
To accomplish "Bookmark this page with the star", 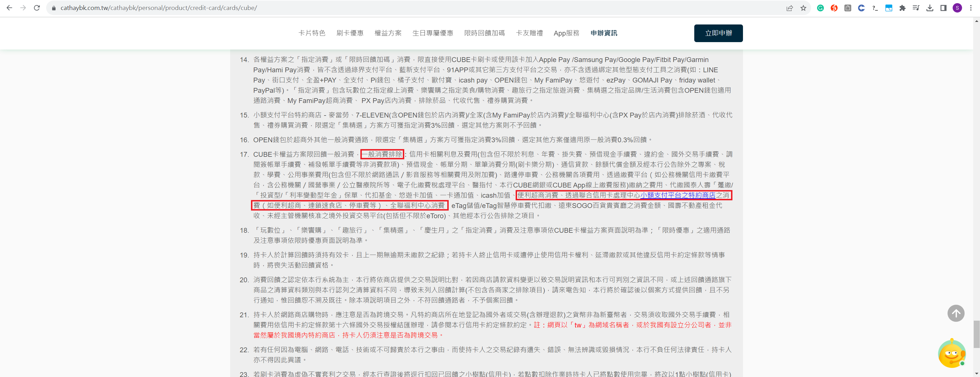I will [x=803, y=8].
